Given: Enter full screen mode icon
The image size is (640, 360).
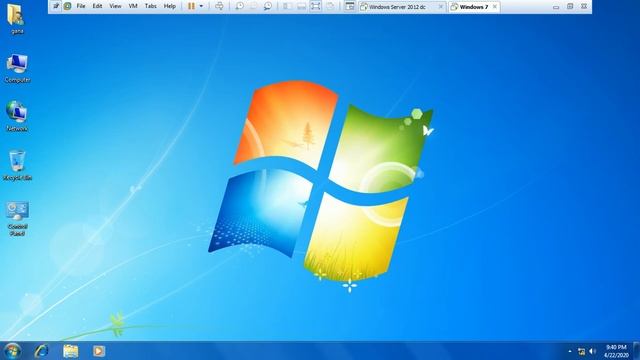Looking at the screenshot, I should (x=316, y=6).
